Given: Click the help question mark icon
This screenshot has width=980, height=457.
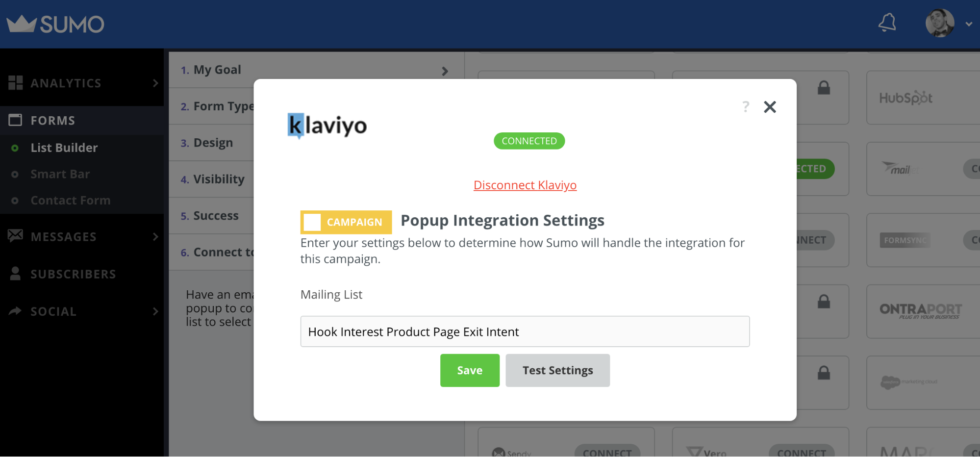Looking at the screenshot, I should (746, 106).
